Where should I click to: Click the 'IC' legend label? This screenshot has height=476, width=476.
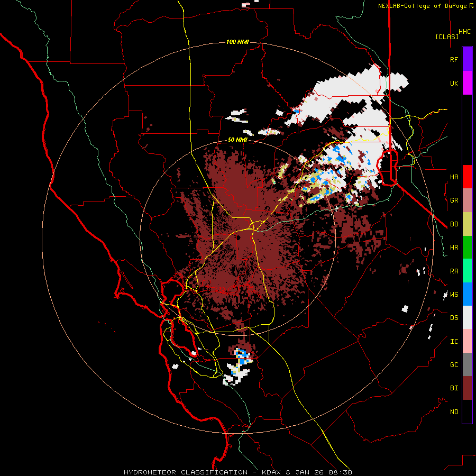[x=454, y=342]
